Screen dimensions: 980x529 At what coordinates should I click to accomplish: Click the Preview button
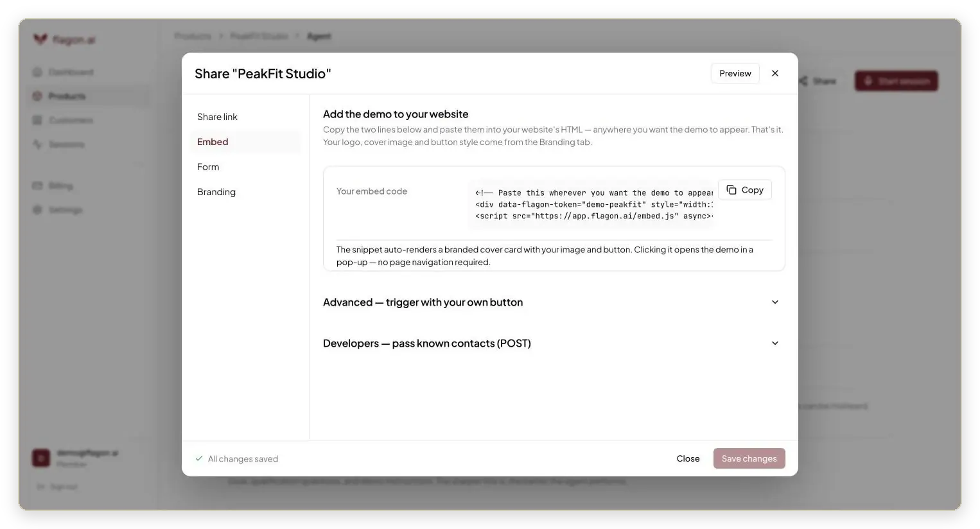735,73
